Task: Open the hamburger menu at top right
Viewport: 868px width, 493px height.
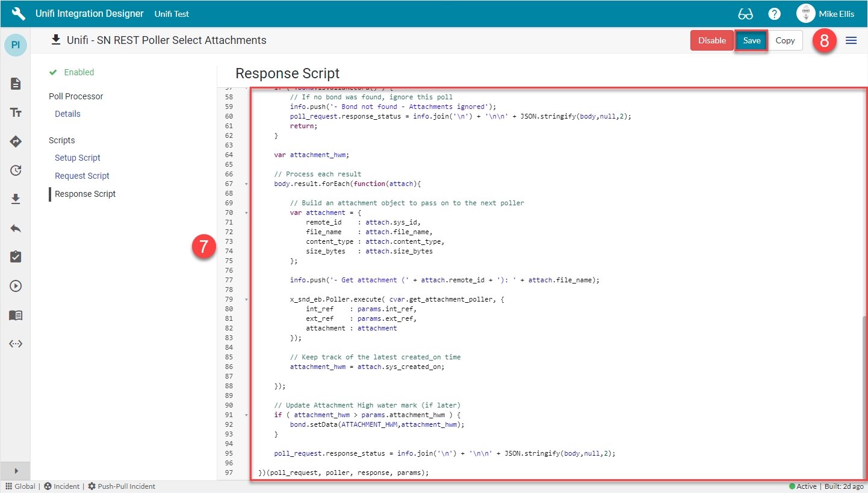Action: [851, 40]
